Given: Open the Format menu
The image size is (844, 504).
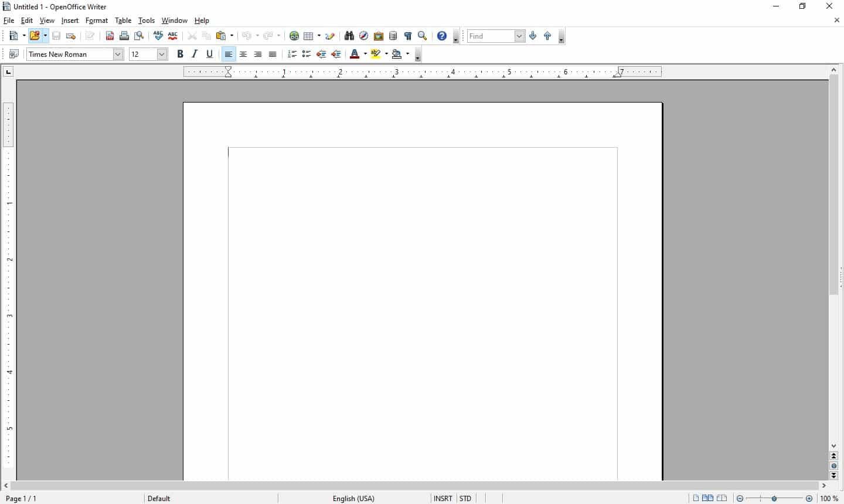Looking at the screenshot, I should coord(96,21).
